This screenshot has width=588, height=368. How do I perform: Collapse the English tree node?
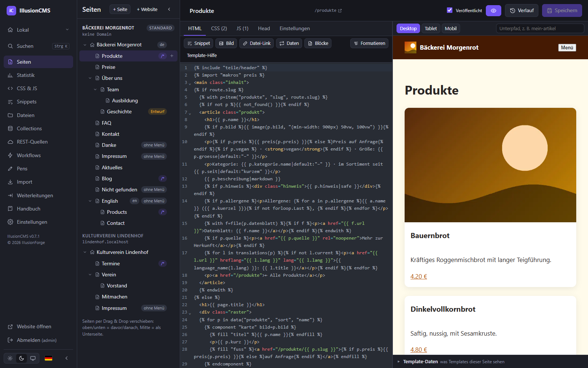pyautogui.click(x=90, y=201)
